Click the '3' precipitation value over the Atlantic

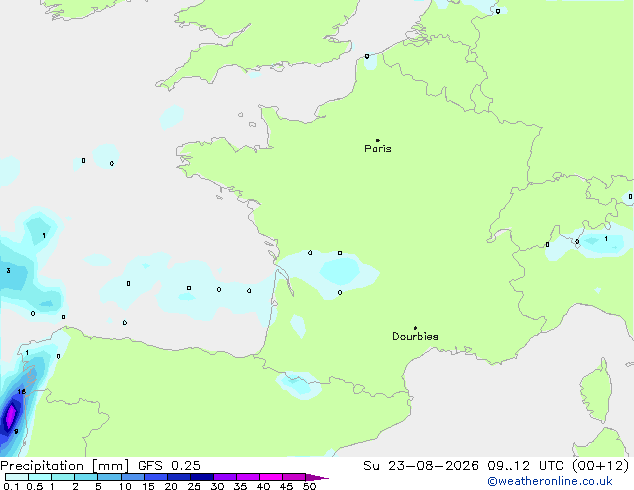pos(8,270)
